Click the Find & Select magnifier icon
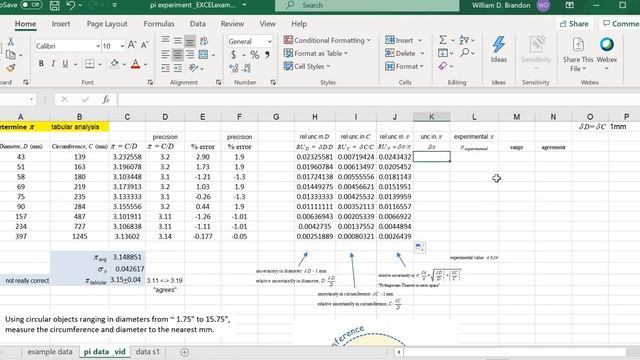The width and height of the screenshot is (640, 360). pyautogui.click(x=464, y=53)
